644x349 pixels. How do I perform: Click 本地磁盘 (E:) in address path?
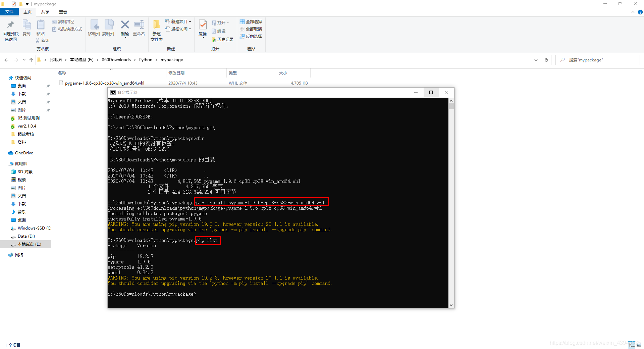[82, 60]
